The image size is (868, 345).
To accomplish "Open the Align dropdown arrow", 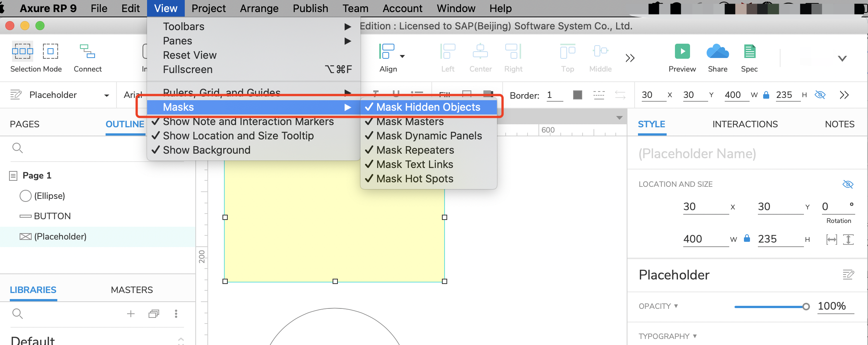I will 402,56.
